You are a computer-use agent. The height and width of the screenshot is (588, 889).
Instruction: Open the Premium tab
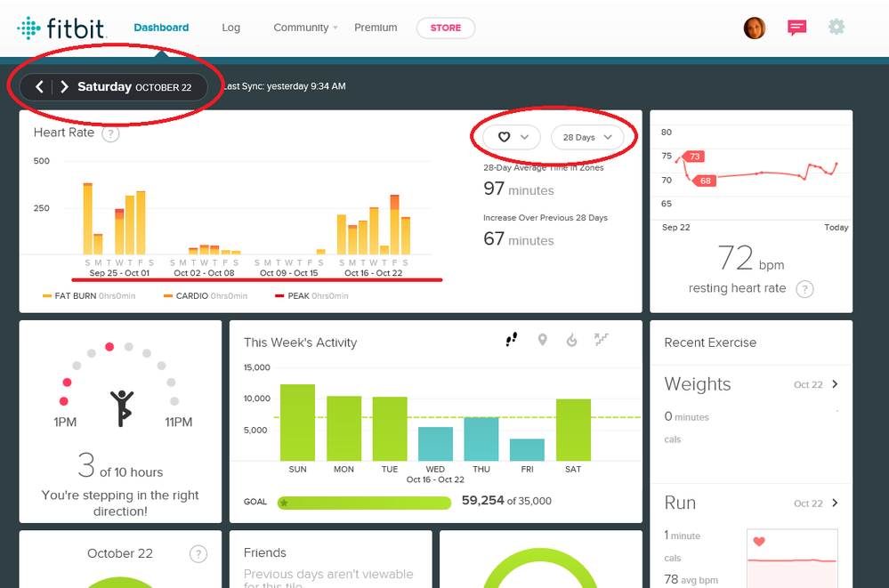click(x=376, y=28)
